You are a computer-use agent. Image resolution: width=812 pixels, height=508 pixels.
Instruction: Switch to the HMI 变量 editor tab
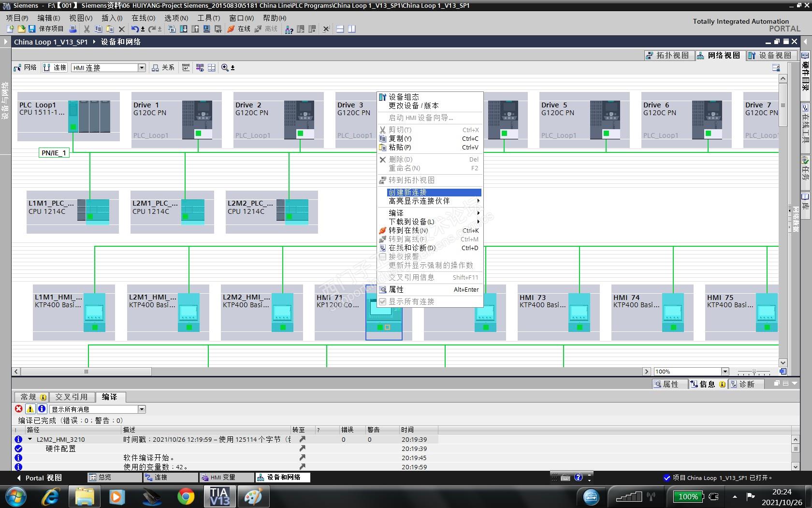coord(226,478)
